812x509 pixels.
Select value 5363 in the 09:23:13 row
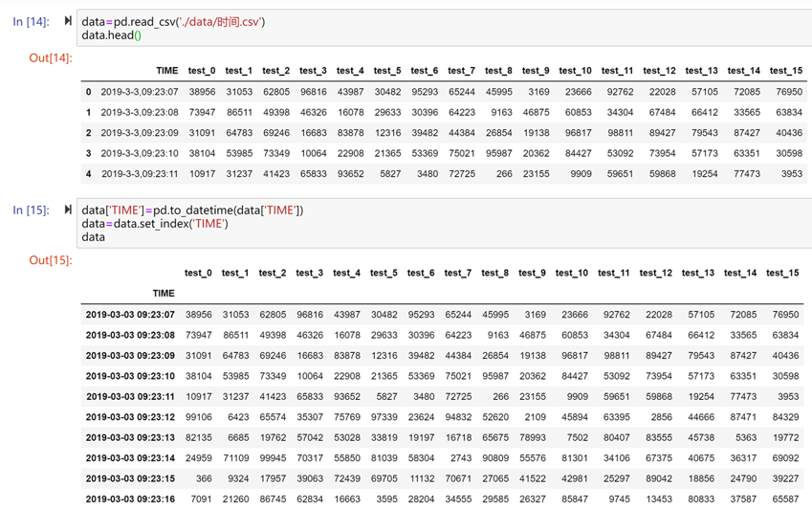pyautogui.click(x=746, y=437)
